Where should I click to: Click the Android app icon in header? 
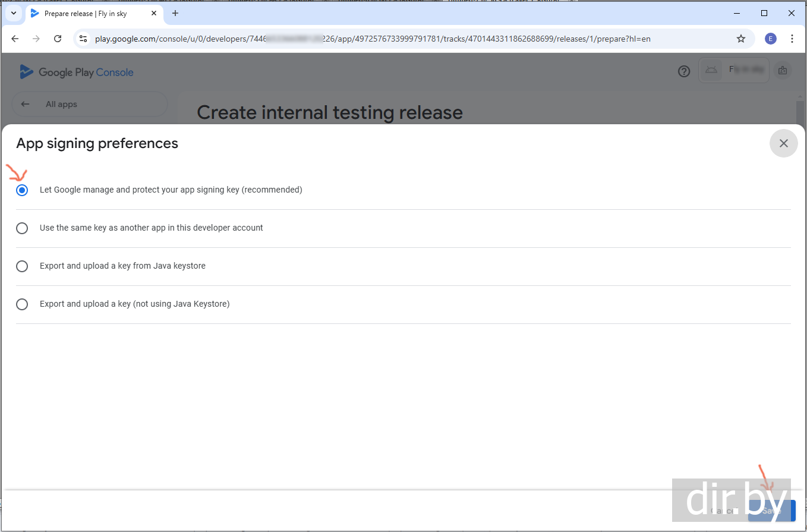point(711,70)
